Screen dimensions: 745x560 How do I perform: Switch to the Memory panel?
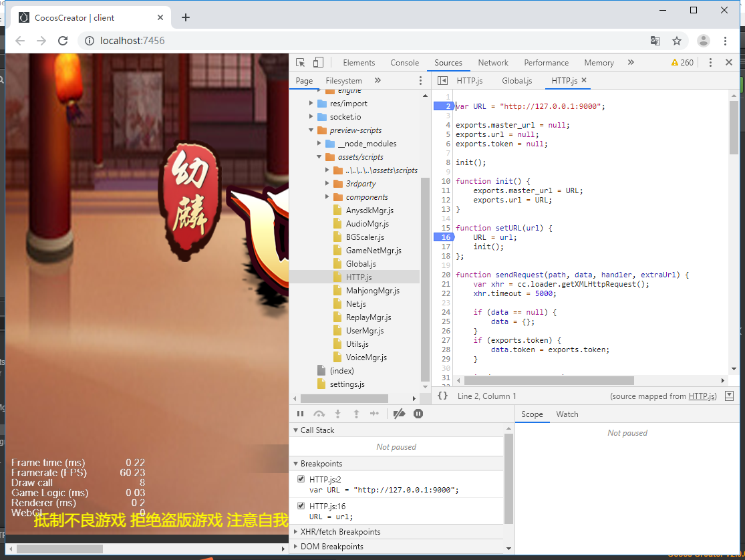(599, 63)
